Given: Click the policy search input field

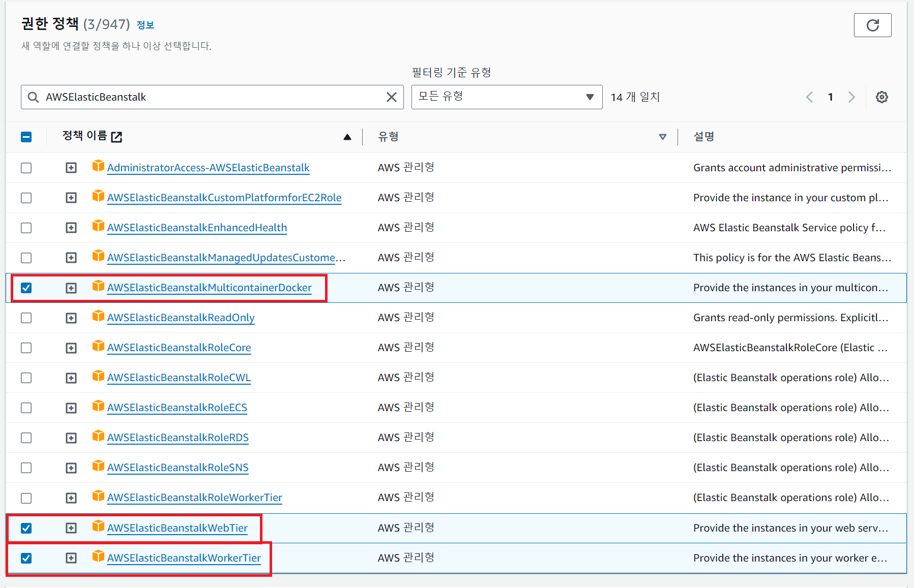Looking at the screenshot, I should click(212, 97).
